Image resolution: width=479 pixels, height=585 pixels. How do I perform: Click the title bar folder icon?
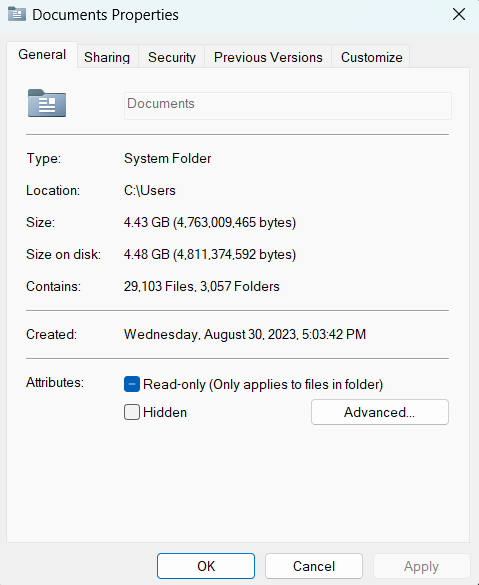(x=17, y=14)
